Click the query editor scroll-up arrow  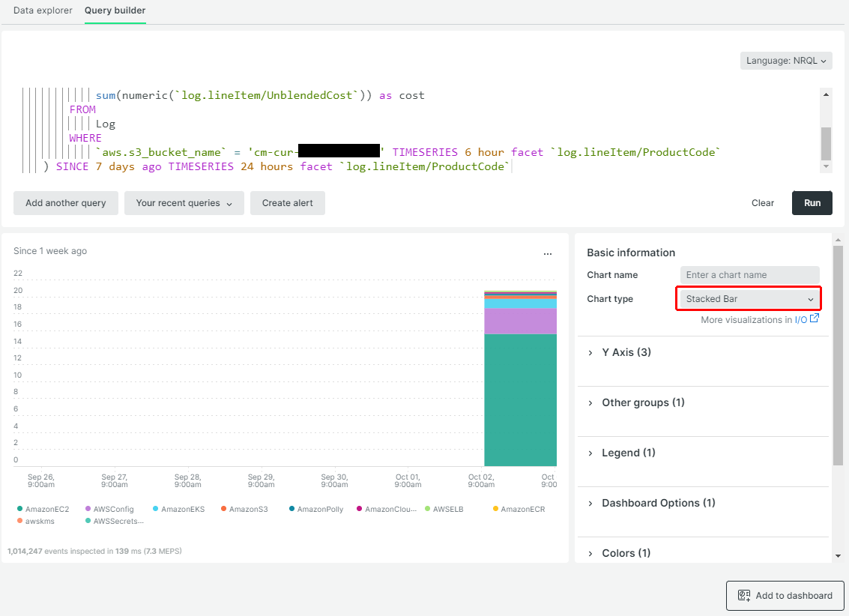tap(826, 94)
